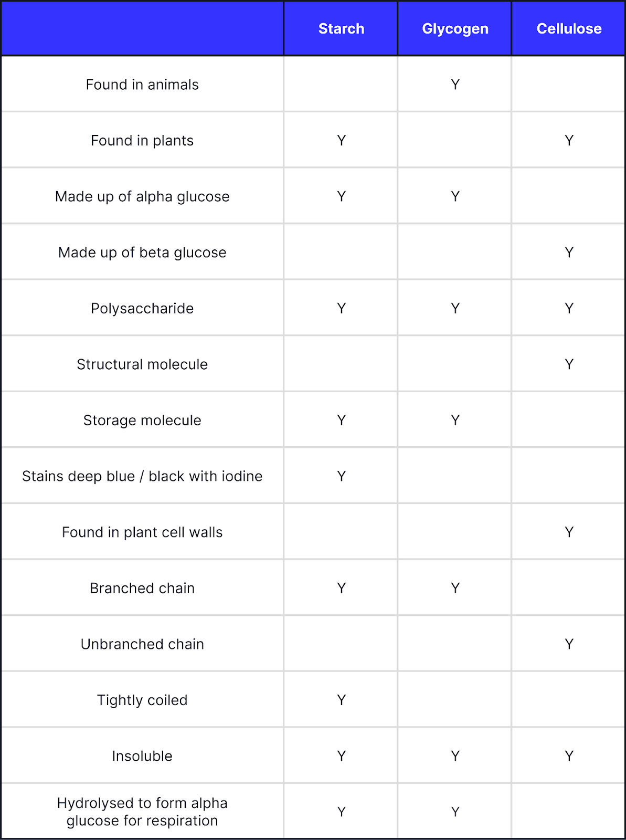This screenshot has height=840, width=626.
Task: Click the Y for Glycogen found in animals
Action: [455, 85]
